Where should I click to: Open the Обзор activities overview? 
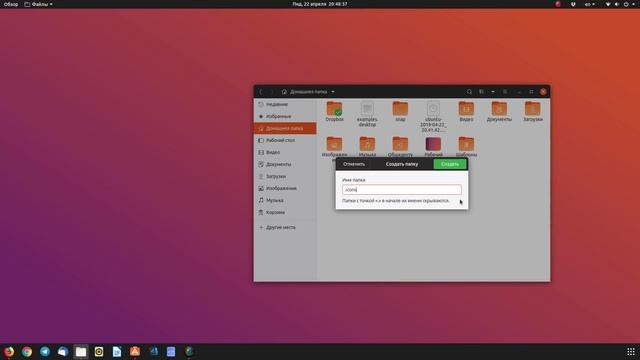[11, 4]
